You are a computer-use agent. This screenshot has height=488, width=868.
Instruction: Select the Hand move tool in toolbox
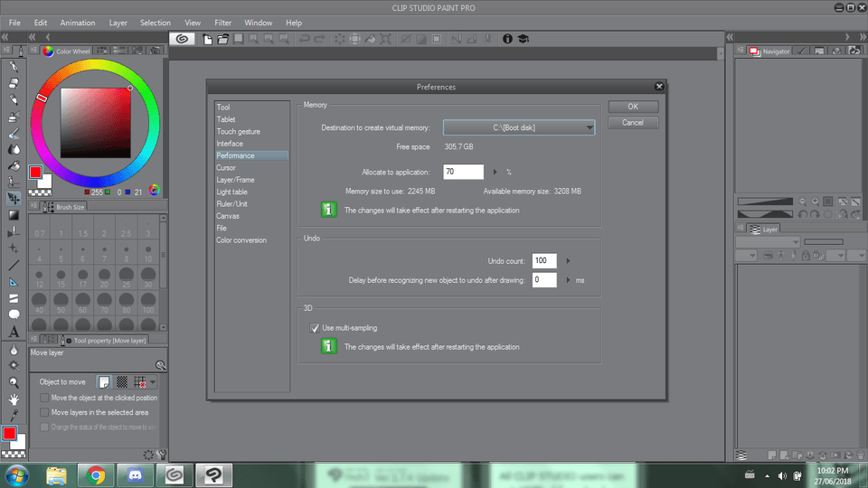14,398
